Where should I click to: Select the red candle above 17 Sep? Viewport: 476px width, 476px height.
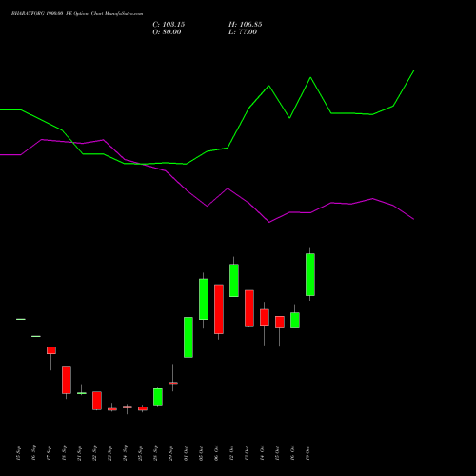pos(51,350)
